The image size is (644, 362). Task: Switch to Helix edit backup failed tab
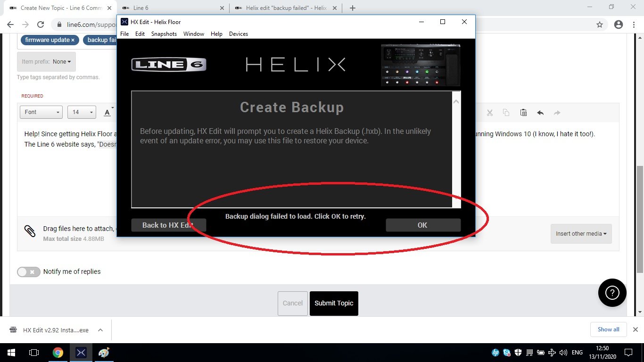point(286,8)
